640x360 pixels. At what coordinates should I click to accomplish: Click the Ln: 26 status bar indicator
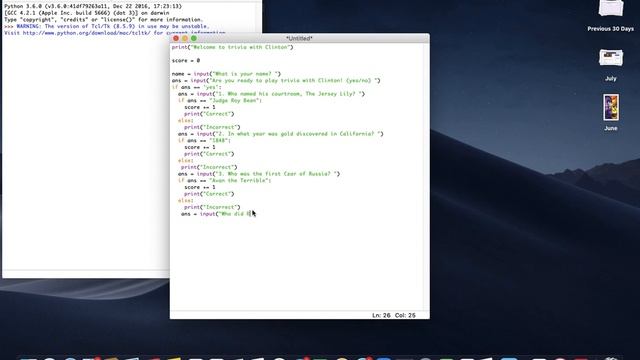coord(381,315)
